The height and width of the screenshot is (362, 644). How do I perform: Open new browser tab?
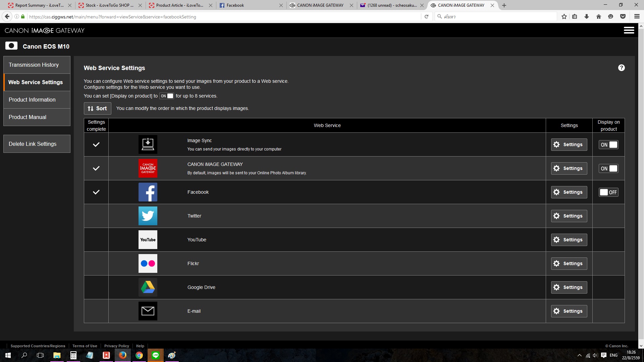tap(504, 5)
